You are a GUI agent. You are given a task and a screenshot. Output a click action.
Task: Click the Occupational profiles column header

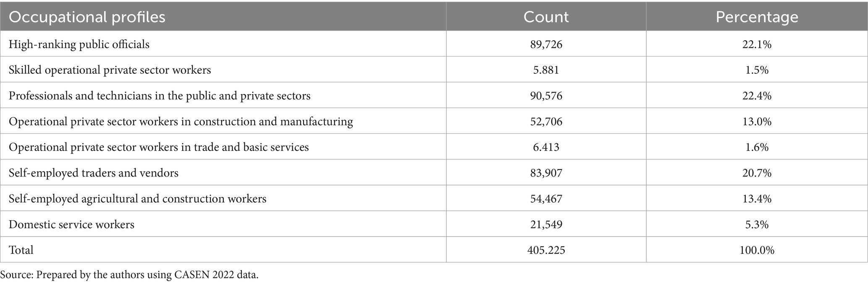[x=87, y=17]
